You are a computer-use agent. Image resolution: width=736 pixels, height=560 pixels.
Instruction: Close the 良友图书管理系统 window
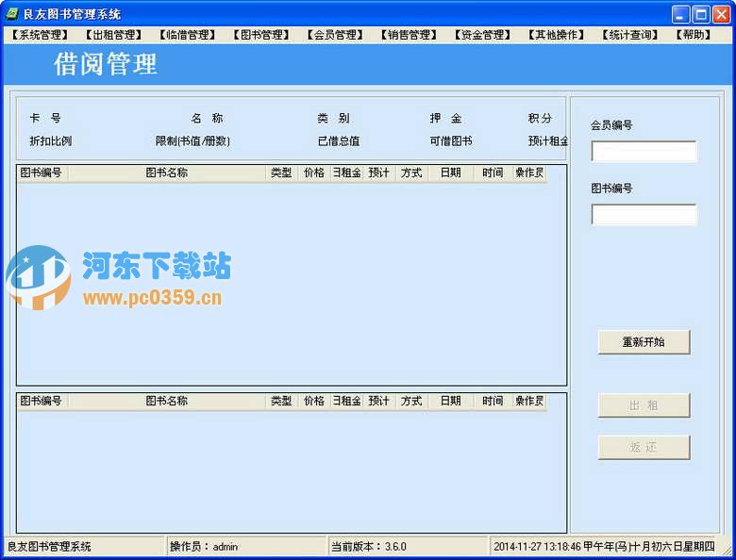click(x=721, y=14)
